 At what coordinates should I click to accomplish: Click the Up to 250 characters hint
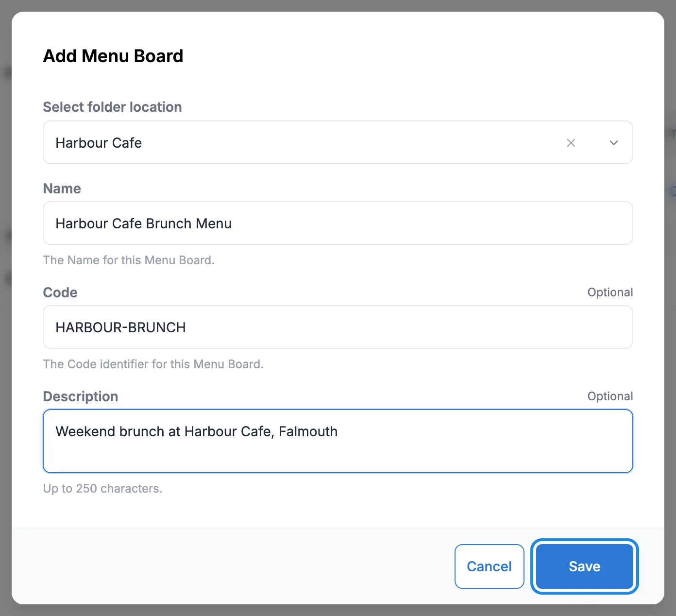[x=103, y=489]
